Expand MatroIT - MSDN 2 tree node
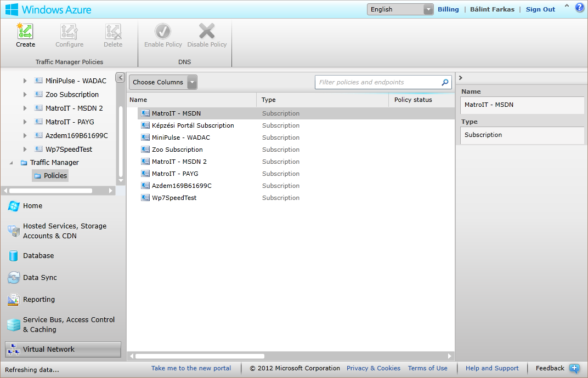This screenshot has height=378, width=588. (25, 108)
